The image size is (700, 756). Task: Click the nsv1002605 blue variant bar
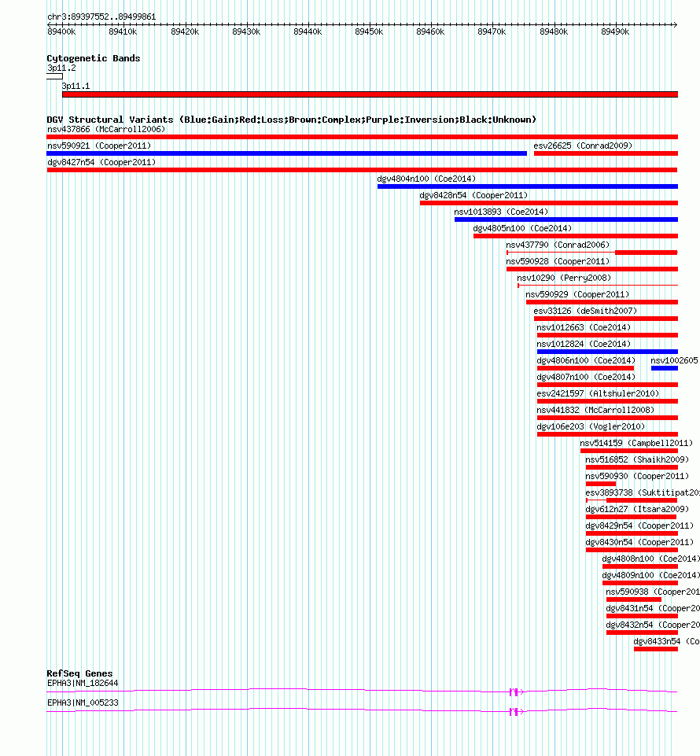coord(665,368)
